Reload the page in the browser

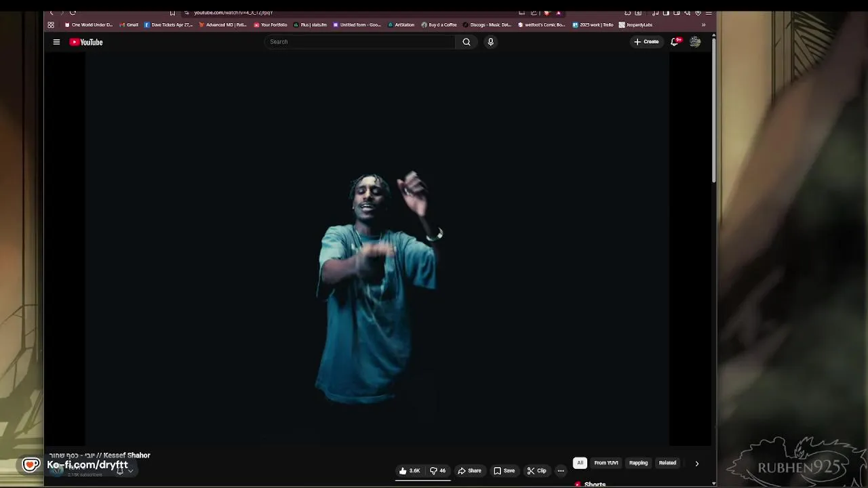[73, 12]
